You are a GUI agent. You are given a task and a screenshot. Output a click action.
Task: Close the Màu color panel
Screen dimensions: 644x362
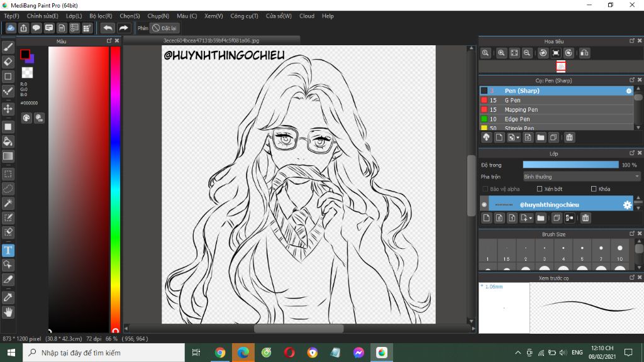click(x=116, y=41)
